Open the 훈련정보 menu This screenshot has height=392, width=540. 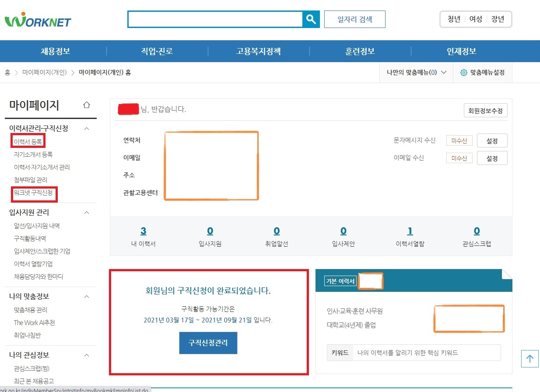360,51
